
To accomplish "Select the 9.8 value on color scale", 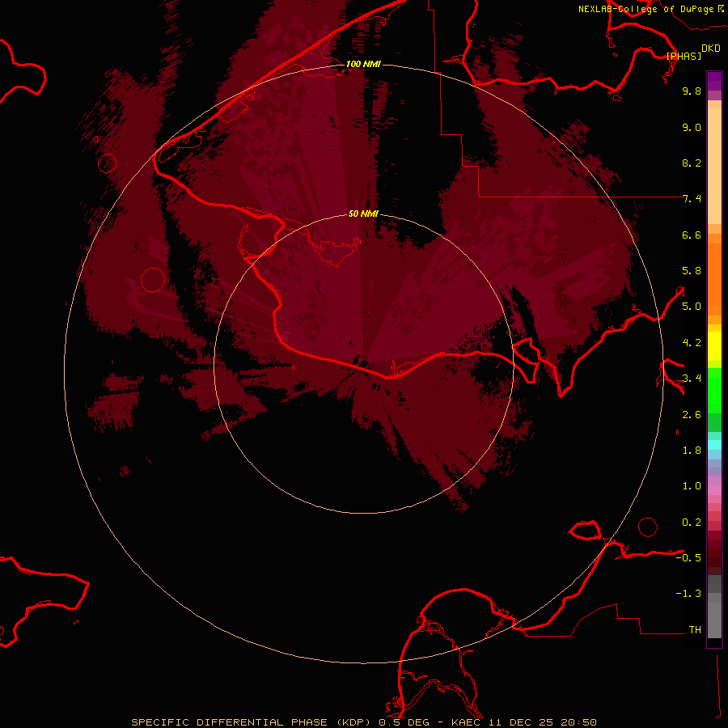I will (692, 91).
